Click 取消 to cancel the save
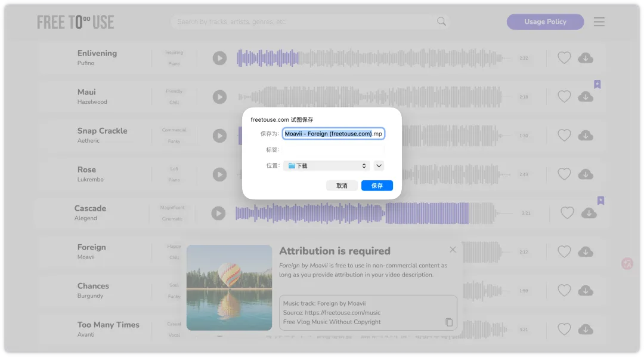Image resolution: width=644 pixels, height=357 pixels. pyautogui.click(x=341, y=186)
